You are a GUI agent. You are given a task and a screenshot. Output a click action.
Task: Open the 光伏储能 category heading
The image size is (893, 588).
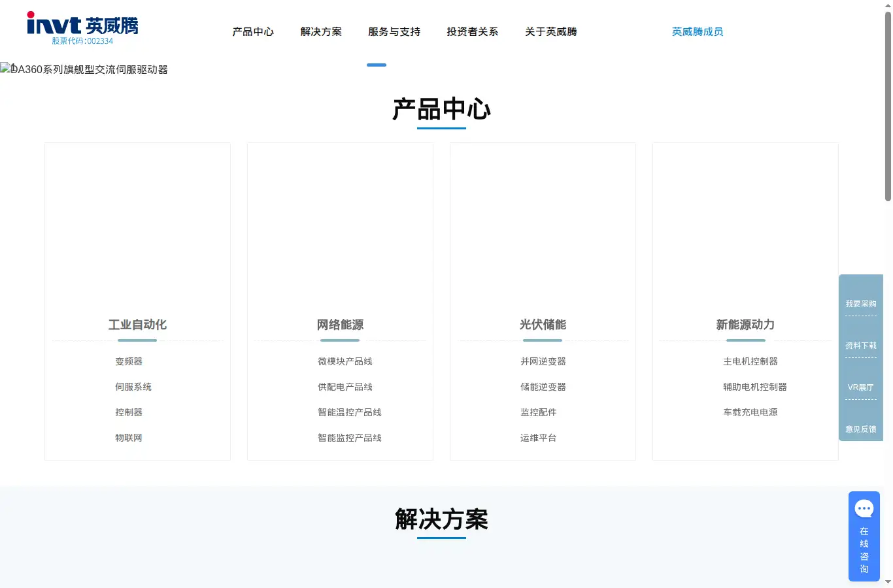click(543, 325)
